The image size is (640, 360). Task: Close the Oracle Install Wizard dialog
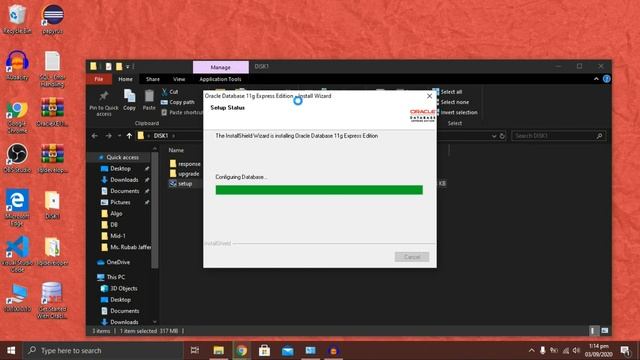click(429, 96)
